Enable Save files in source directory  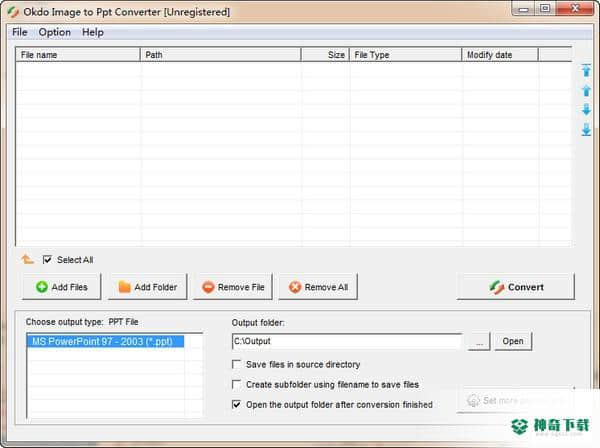tap(236, 364)
